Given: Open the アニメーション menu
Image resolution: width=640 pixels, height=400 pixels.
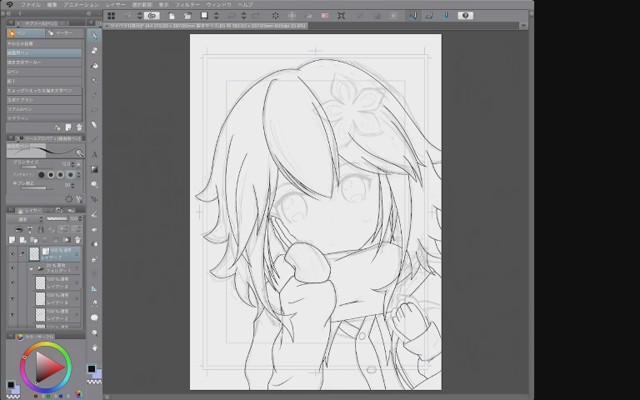Looking at the screenshot, I should click(81, 5).
